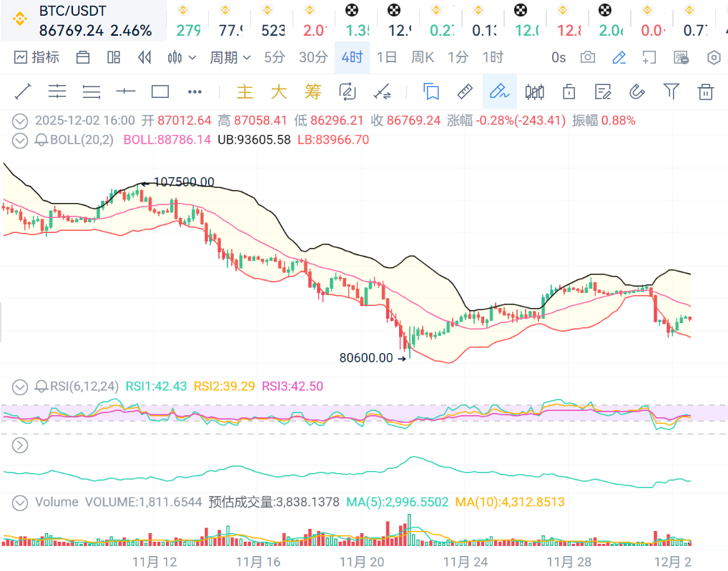Take a chart screenshot with camera icon

click(x=588, y=57)
